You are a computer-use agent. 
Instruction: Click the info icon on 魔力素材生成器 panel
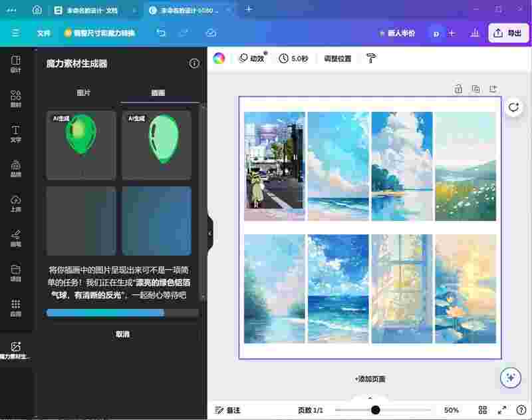194,64
